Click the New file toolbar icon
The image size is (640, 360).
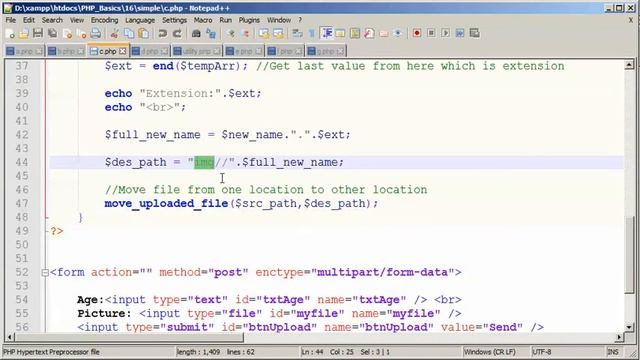(x=11, y=33)
